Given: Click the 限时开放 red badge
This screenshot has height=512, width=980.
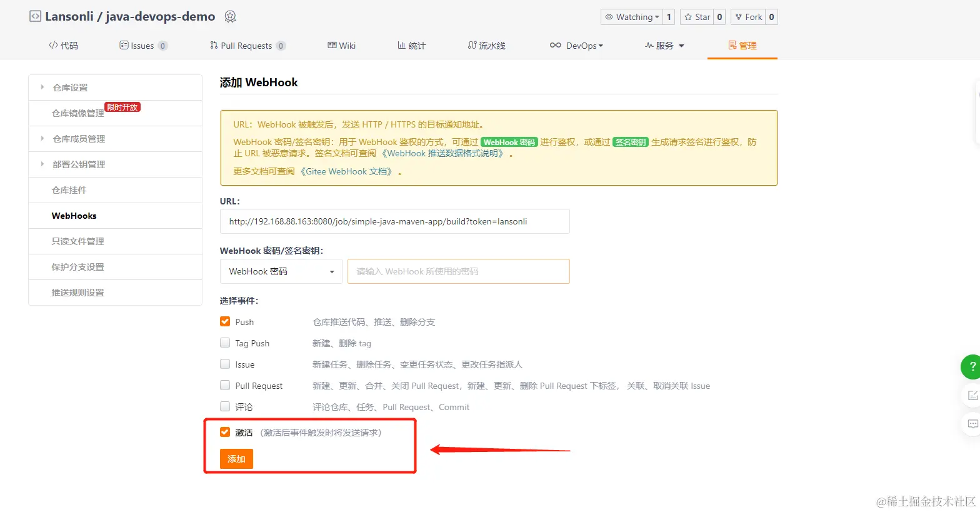Looking at the screenshot, I should coord(122,107).
